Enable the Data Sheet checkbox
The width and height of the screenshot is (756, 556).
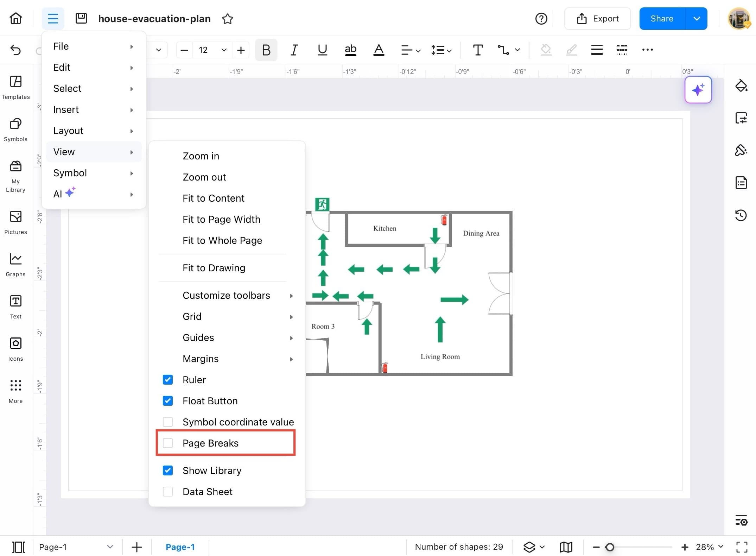pyautogui.click(x=168, y=491)
